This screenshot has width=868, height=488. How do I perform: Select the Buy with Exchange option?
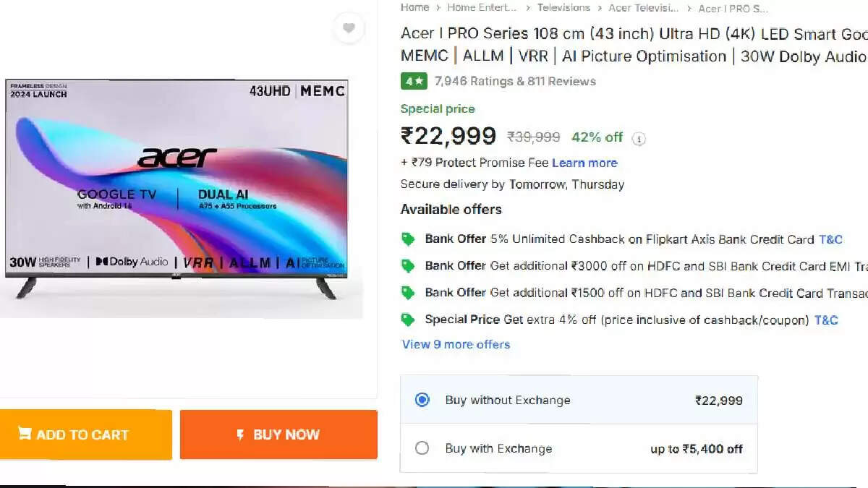(x=422, y=448)
